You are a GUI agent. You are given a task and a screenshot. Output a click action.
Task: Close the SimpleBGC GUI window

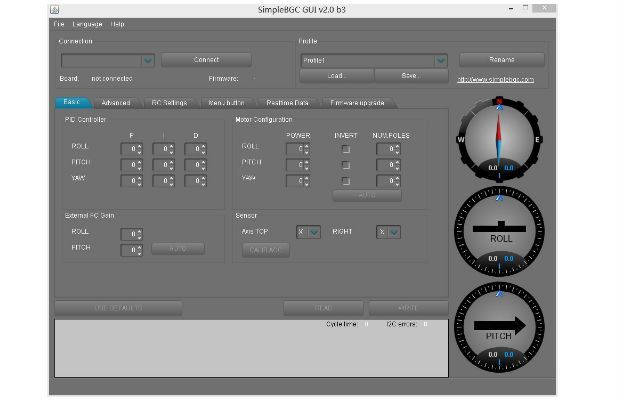pos(544,8)
